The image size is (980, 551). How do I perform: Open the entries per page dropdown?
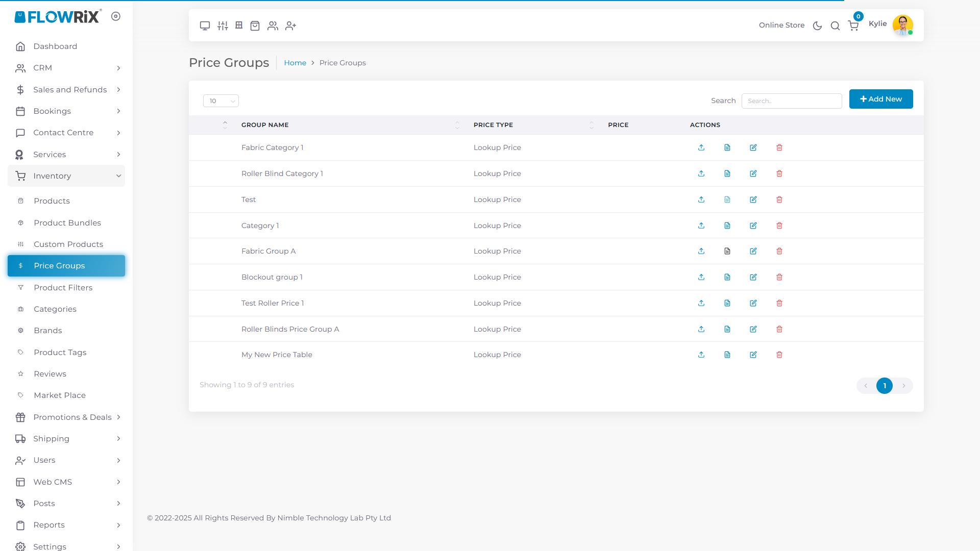[x=221, y=101]
